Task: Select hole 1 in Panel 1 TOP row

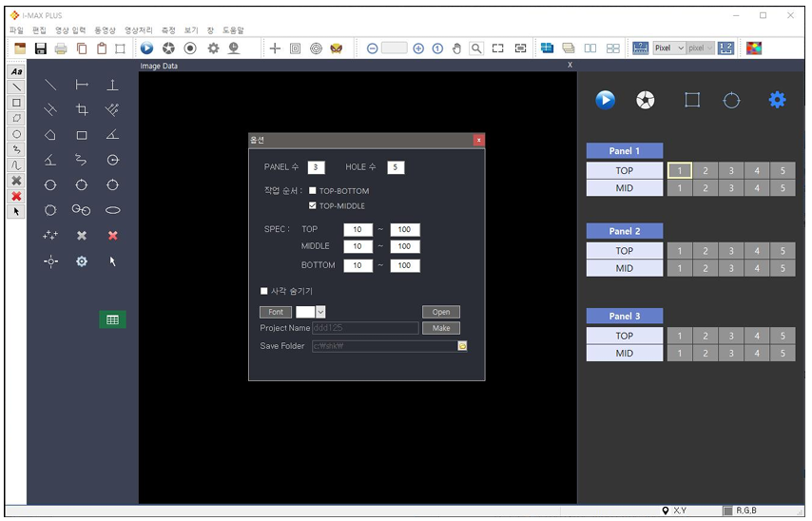Action: [680, 170]
